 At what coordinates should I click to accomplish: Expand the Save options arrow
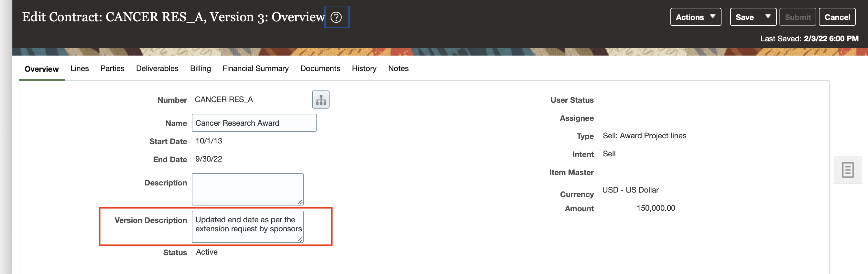pyautogui.click(x=768, y=17)
